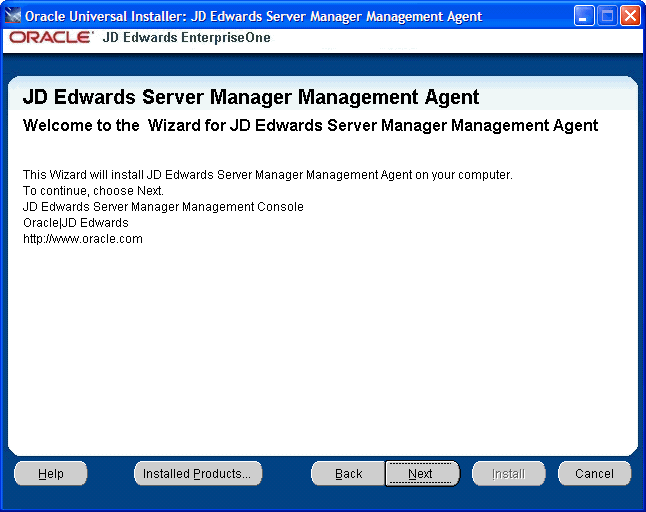Click the 'JD Edwards EnterpriseOne' banner text

point(187,37)
